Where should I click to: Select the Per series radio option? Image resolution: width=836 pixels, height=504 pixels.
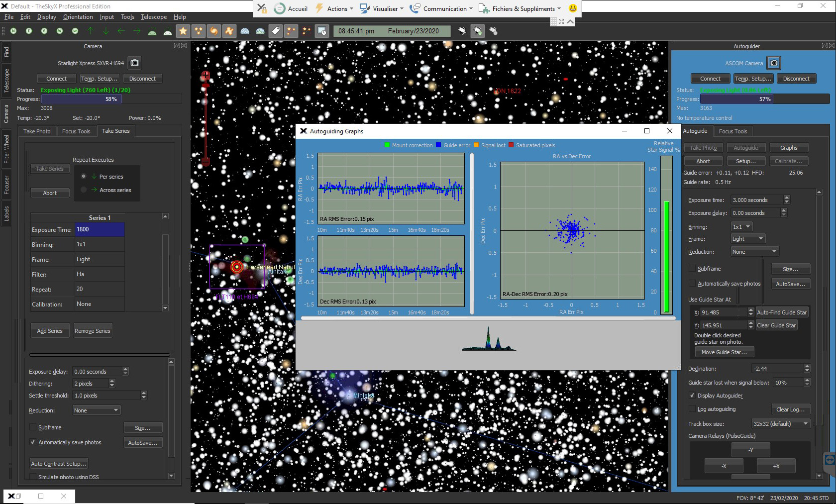click(x=84, y=176)
